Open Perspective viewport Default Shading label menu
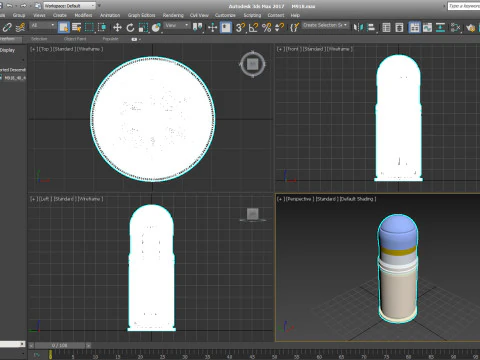 (358, 199)
